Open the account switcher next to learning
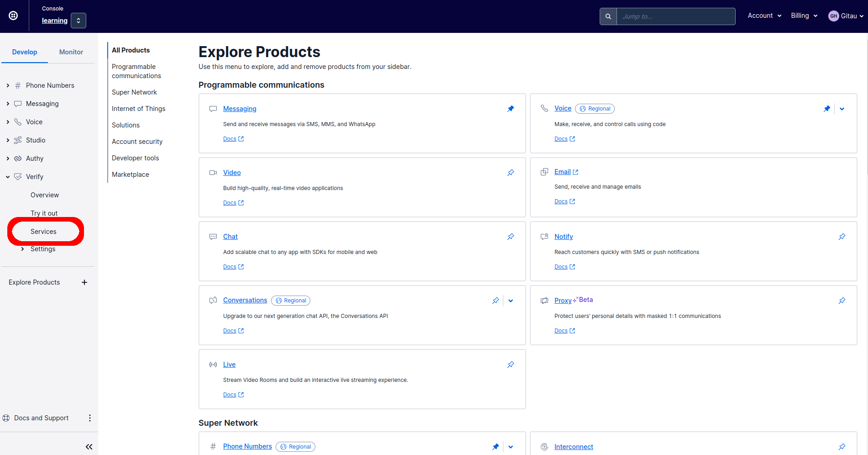This screenshot has height=455, width=868. pos(78,21)
